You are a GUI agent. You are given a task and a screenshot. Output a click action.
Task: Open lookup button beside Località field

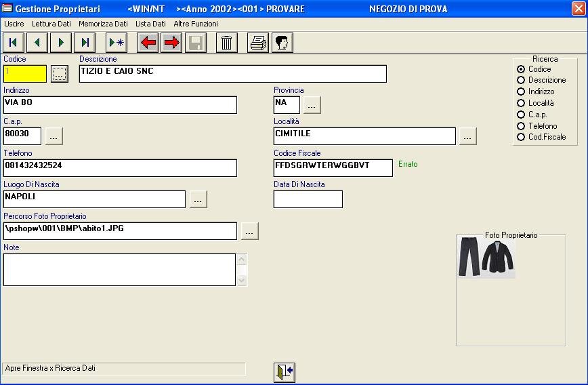pos(467,136)
